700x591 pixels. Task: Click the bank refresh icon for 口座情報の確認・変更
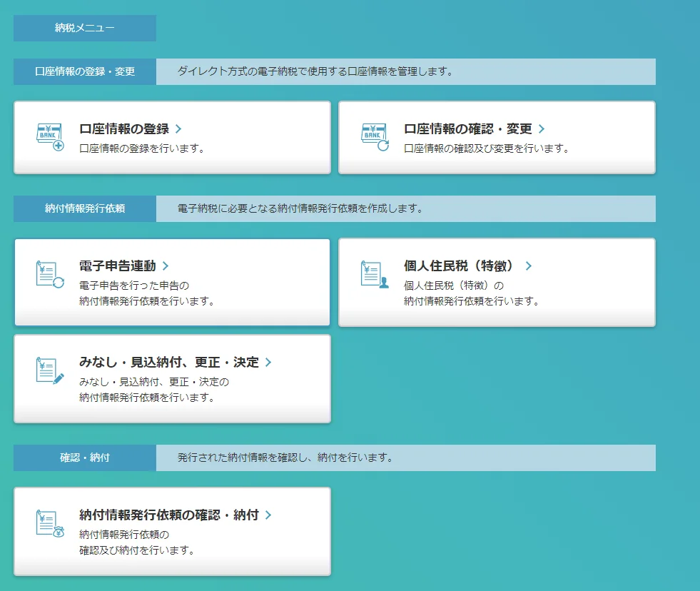375,137
